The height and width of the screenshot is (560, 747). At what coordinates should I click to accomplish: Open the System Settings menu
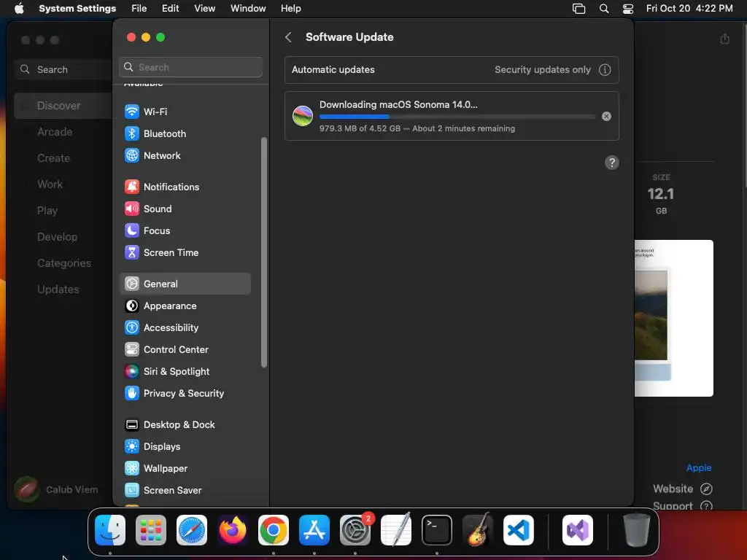tap(77, 9)
